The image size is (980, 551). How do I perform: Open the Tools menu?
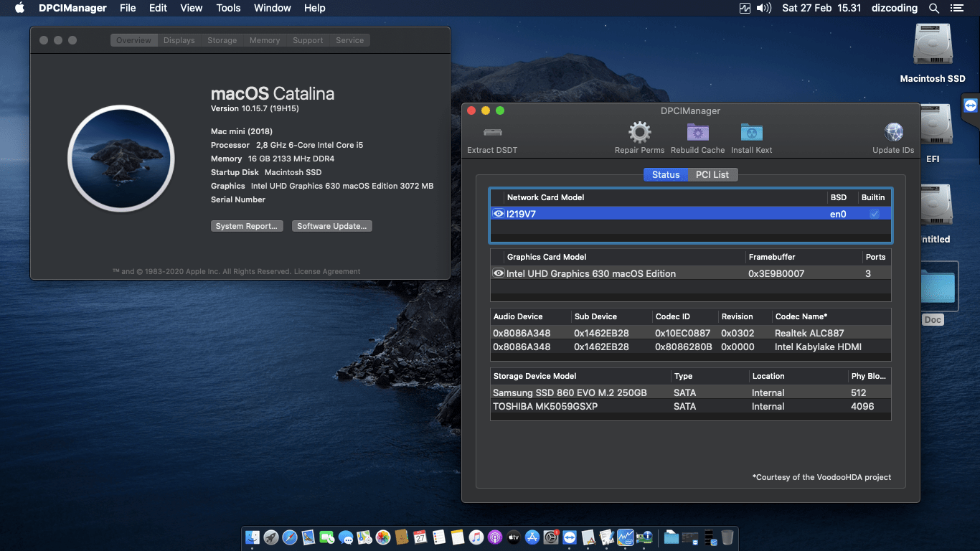pos(228,8)
